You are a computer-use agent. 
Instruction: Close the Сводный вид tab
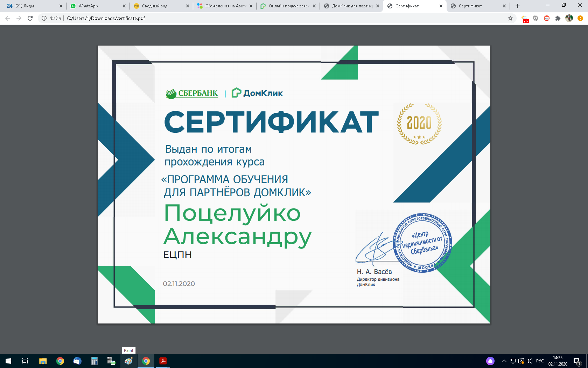(188, 6)
